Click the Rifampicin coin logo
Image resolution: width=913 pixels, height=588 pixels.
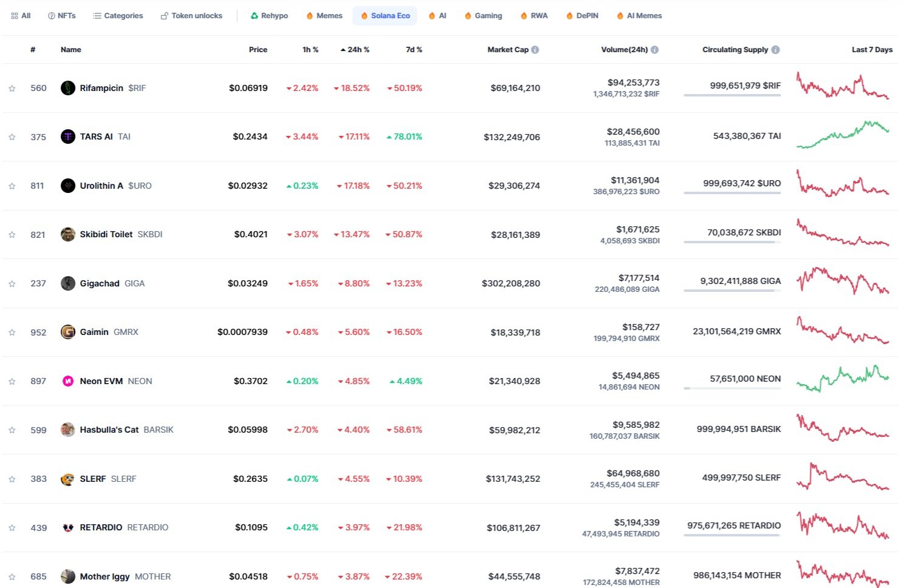(68, 88)
